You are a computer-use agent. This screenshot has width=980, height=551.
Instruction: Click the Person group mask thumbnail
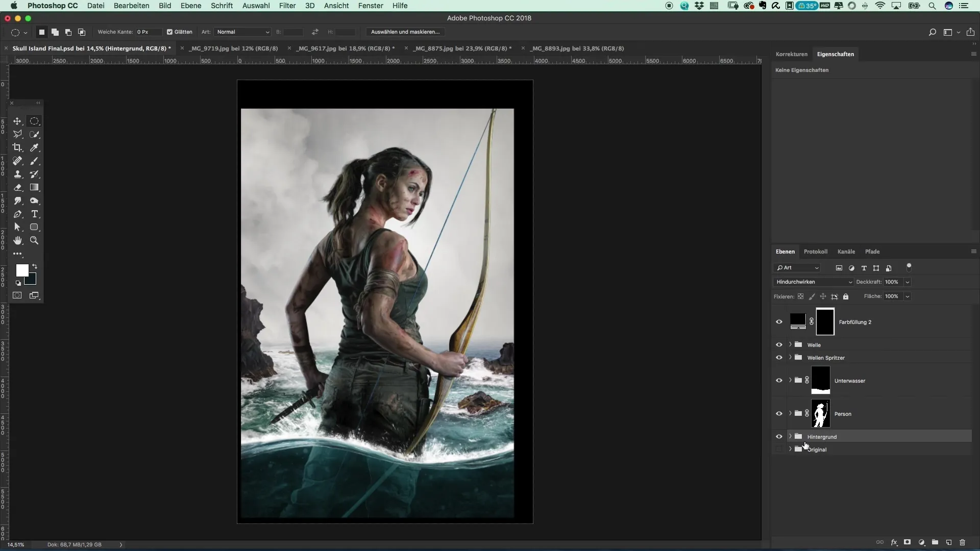pos(820,414)
